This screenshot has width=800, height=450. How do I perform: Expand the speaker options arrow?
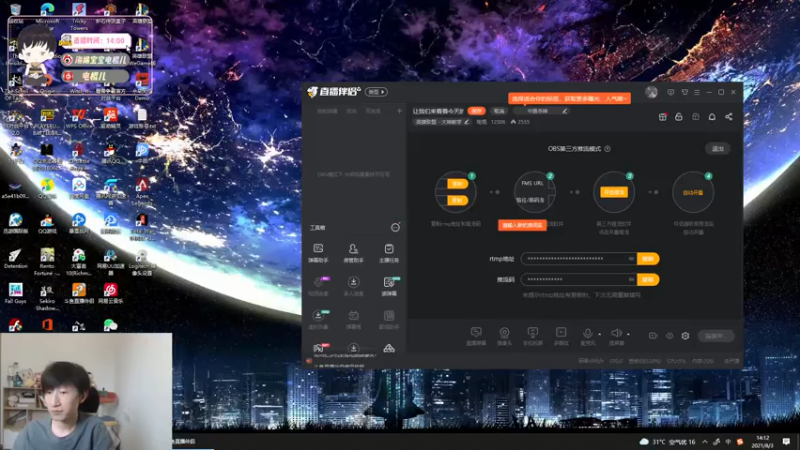click(x=628, y=334)
